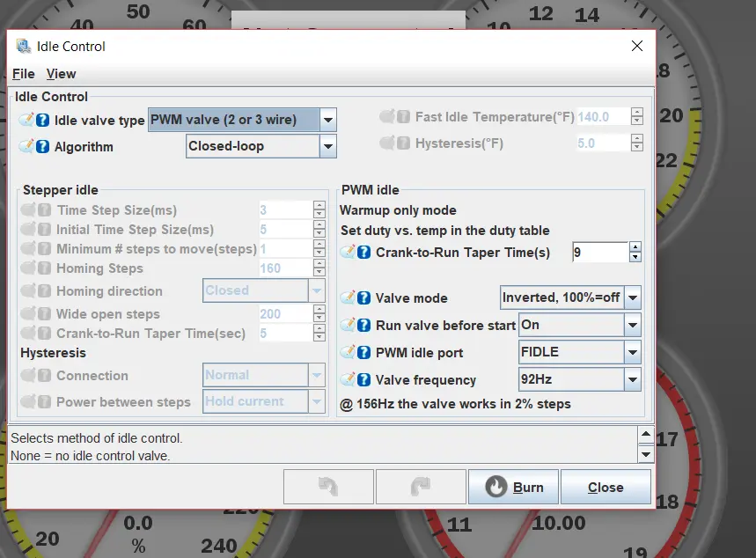Click pencil icon beside Valve frequency

pos(349,379)
